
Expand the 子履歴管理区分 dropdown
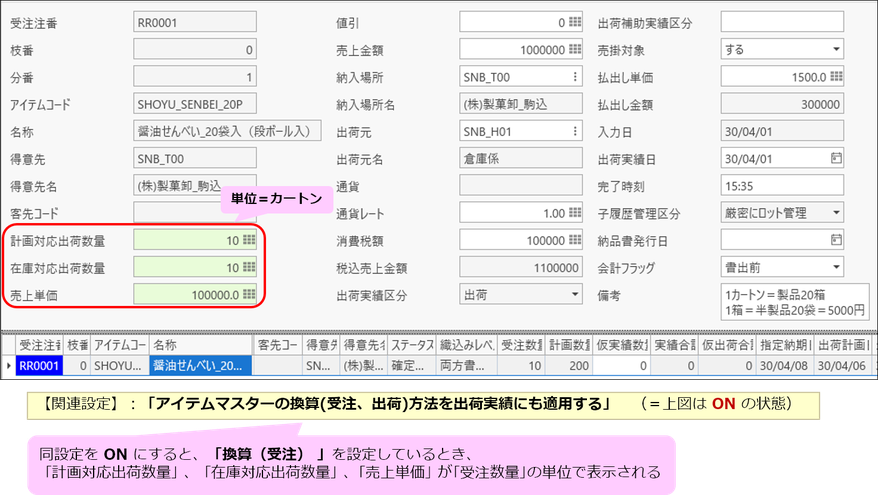tap(836, 213)
